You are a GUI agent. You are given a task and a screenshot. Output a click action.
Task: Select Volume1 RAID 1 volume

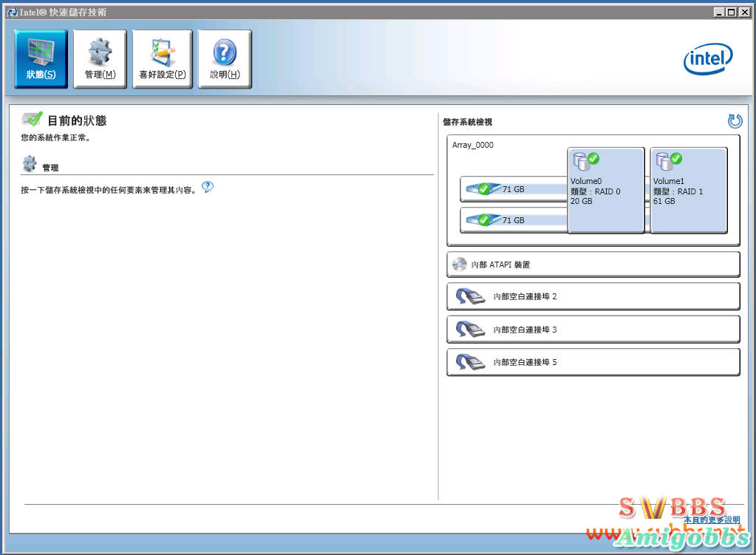pos(688,190)
